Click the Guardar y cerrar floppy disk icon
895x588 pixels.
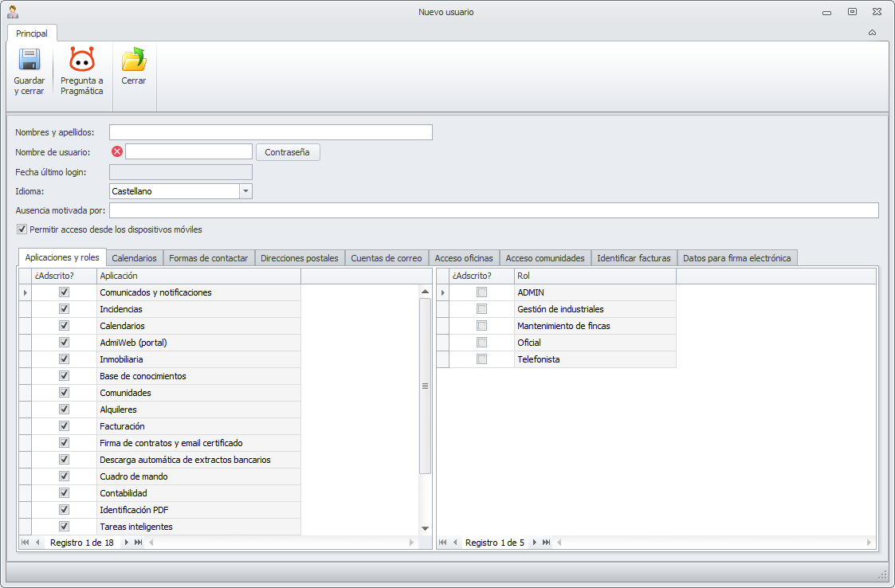[29, 61]
